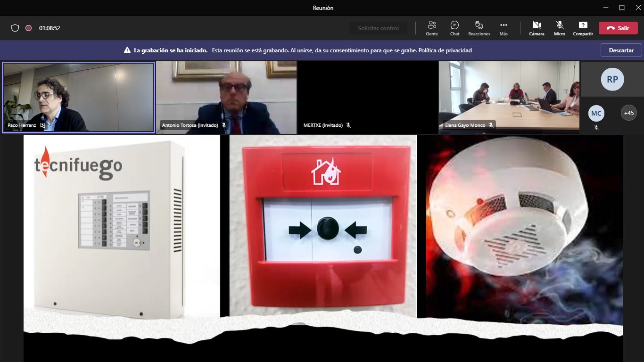
Task: Toggle the Cámara on or off
Action: click(537, 28)
